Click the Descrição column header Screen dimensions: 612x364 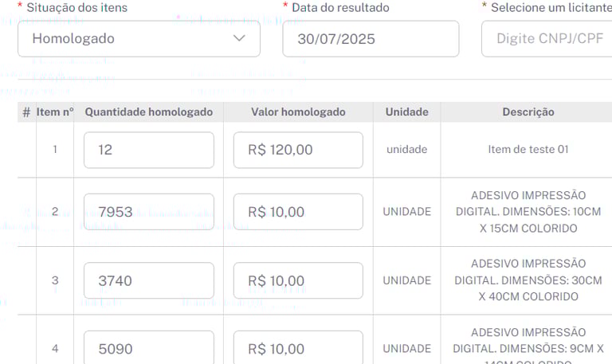point(528,112)
